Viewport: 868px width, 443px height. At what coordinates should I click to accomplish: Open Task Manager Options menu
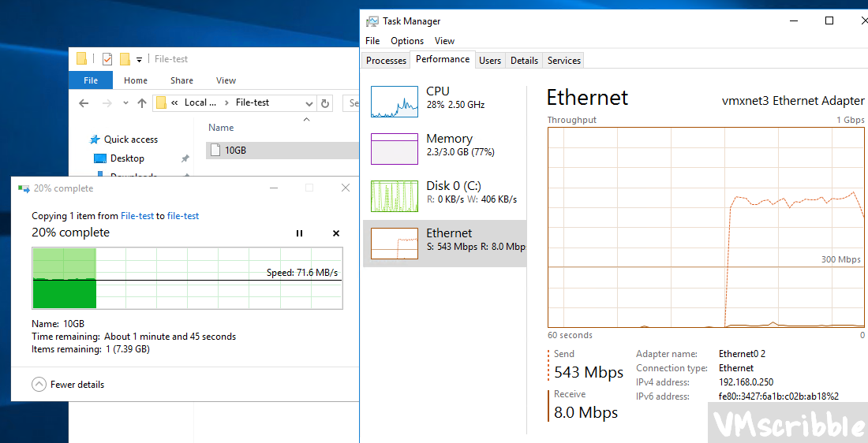click(x=407, y=41)
